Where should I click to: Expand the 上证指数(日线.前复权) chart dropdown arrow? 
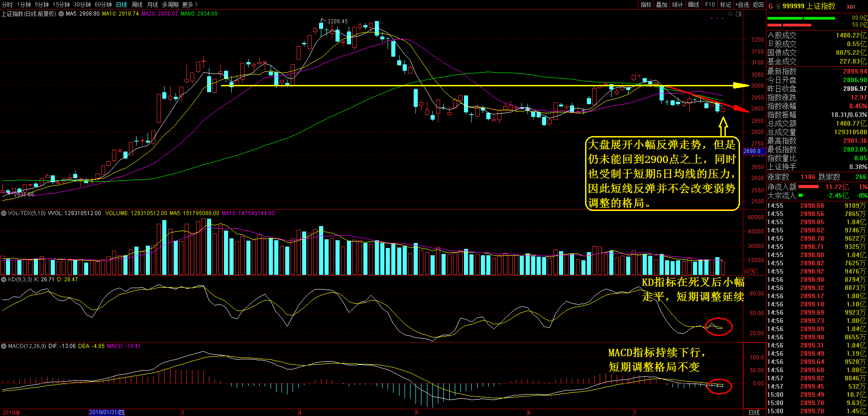coord(61,14)
